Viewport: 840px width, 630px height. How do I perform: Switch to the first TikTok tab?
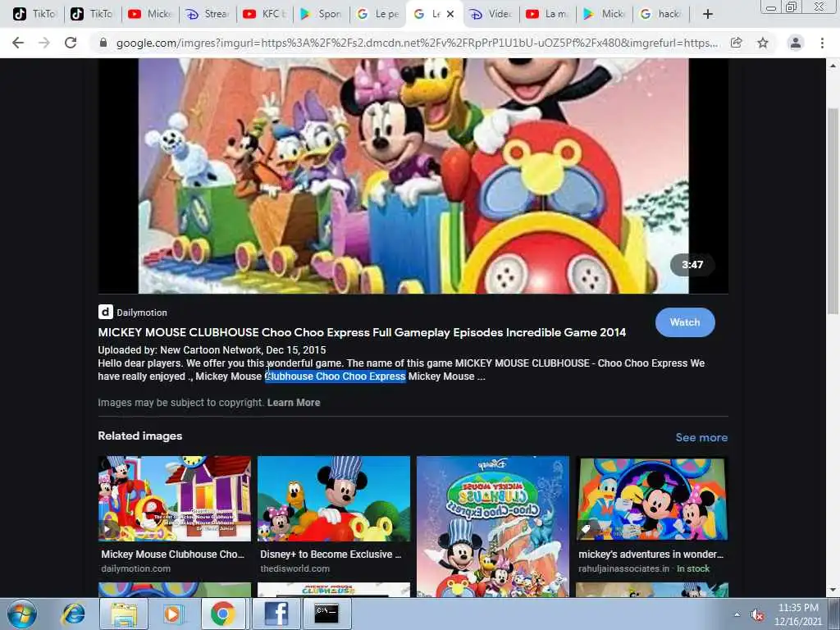click(34, 14)
